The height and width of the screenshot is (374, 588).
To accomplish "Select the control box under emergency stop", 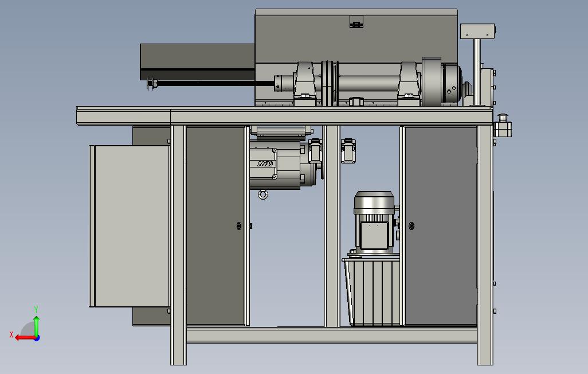I will pyautogui.click(x=503, y=129).
